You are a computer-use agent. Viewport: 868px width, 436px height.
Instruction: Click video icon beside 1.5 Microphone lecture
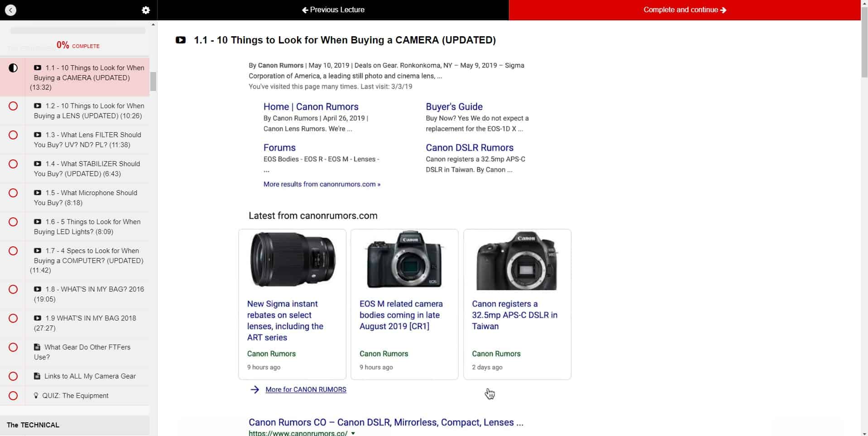pos(38,193)
